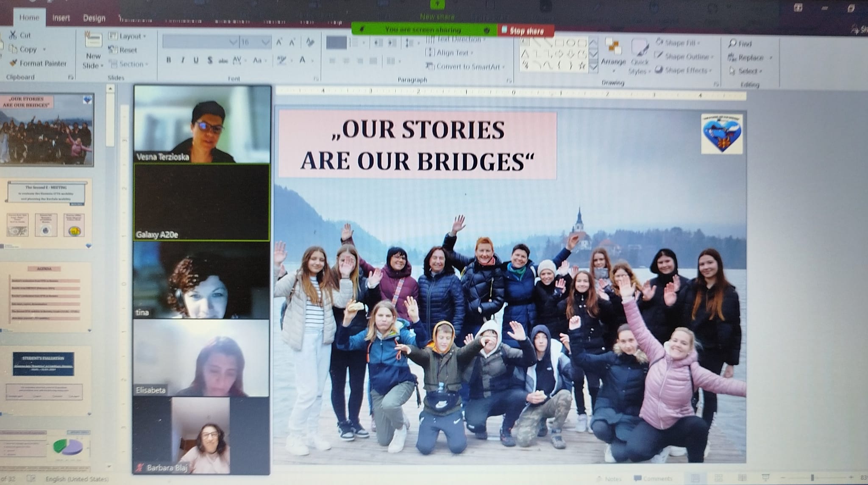
Task: Click the Text Shadow S icon
Action: point(210,60)
